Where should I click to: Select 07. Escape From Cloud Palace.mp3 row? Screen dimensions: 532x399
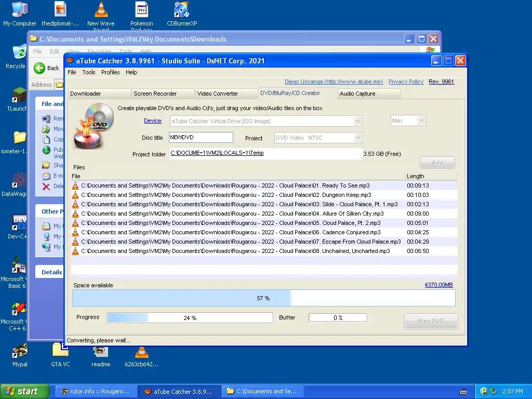pyautogui.click(x=264, y=242)
